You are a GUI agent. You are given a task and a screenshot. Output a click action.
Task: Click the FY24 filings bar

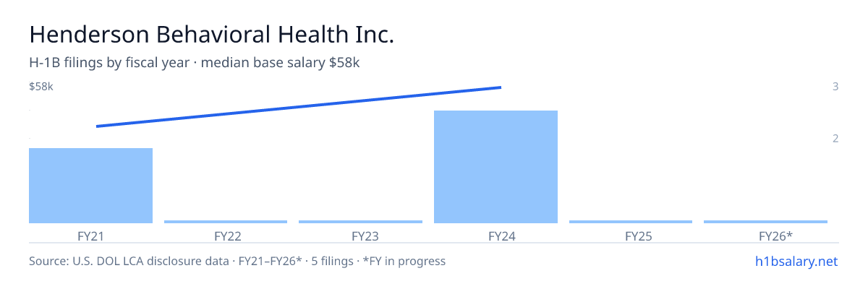coord(495,167)
